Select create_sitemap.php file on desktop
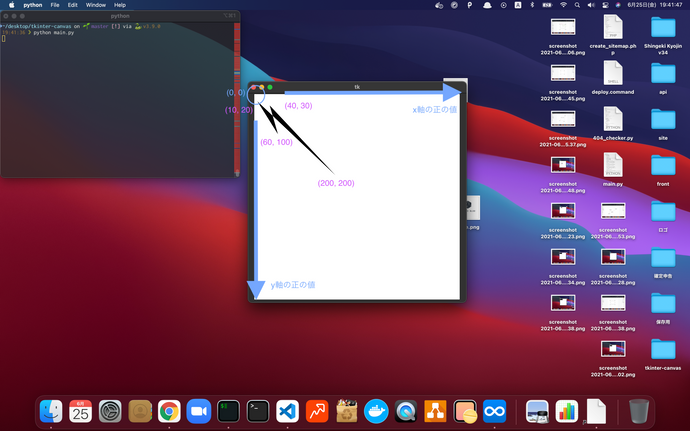This screenshot has width=690, height=431. click(x=613, y=34)
